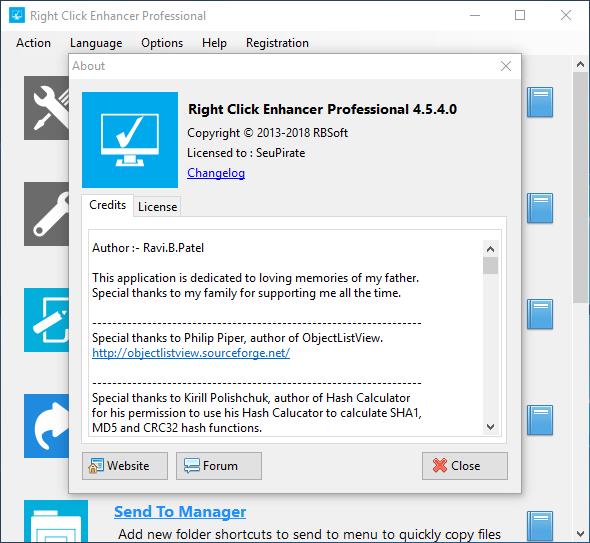
Task: Click the Send To Manager folder icon
Action: tap(56, 521)
